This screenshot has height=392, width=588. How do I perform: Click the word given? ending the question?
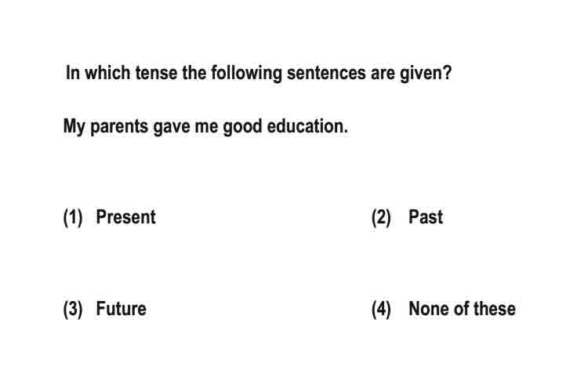[x=426, y=73]
